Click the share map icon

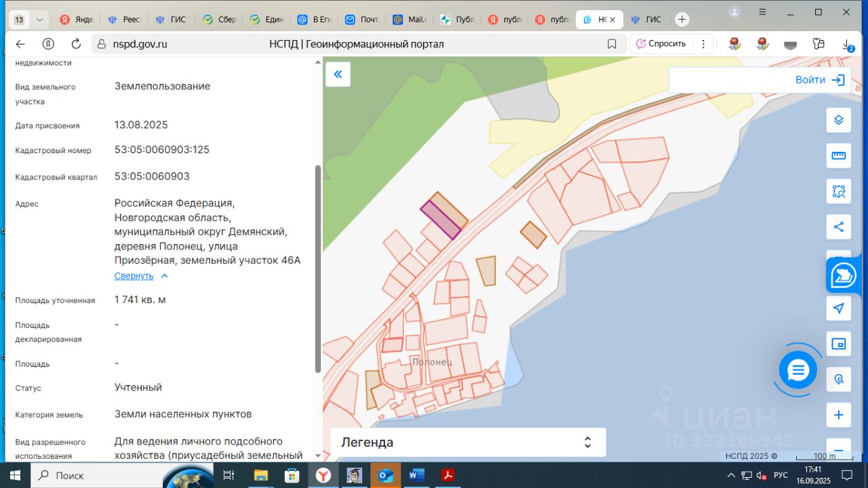click(x=838, y=226)
